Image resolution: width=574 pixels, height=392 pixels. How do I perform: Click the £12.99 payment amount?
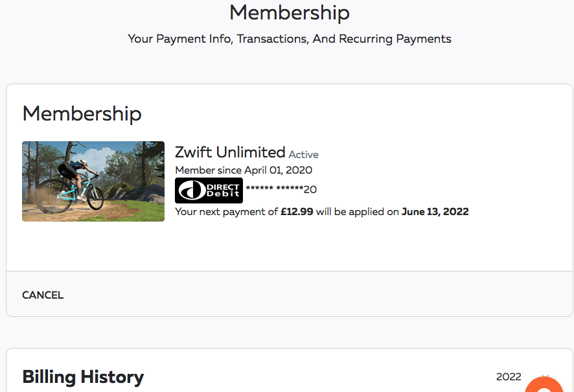(x=297, y=211)
